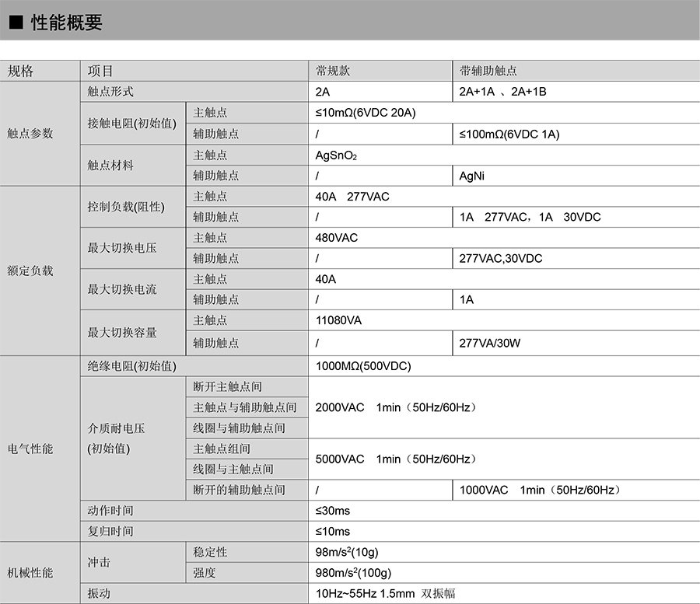This screenshot has width=700, height=604.
Task: Click the 额定负载 category cell
Action: click(x=31, y=271)
